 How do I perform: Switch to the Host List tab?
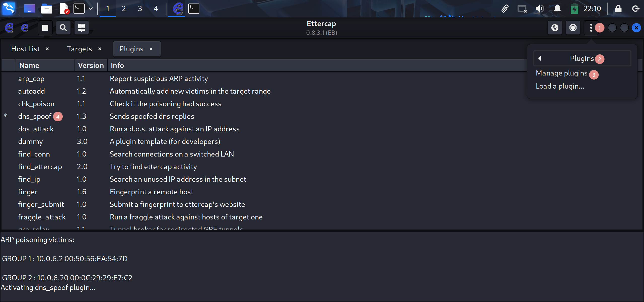[x=26, y=49]
